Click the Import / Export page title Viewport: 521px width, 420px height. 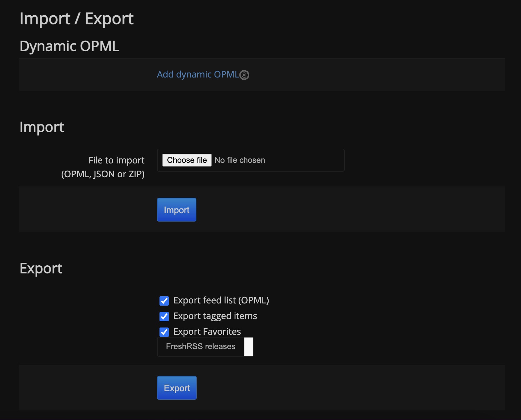click(x=77, y=18)
